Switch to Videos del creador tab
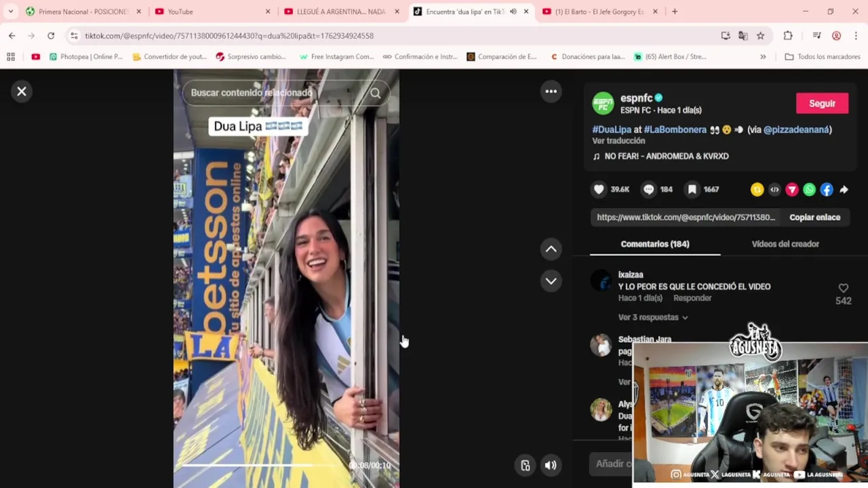The height and width of the screenshot is (488, 868). point(785,244)
